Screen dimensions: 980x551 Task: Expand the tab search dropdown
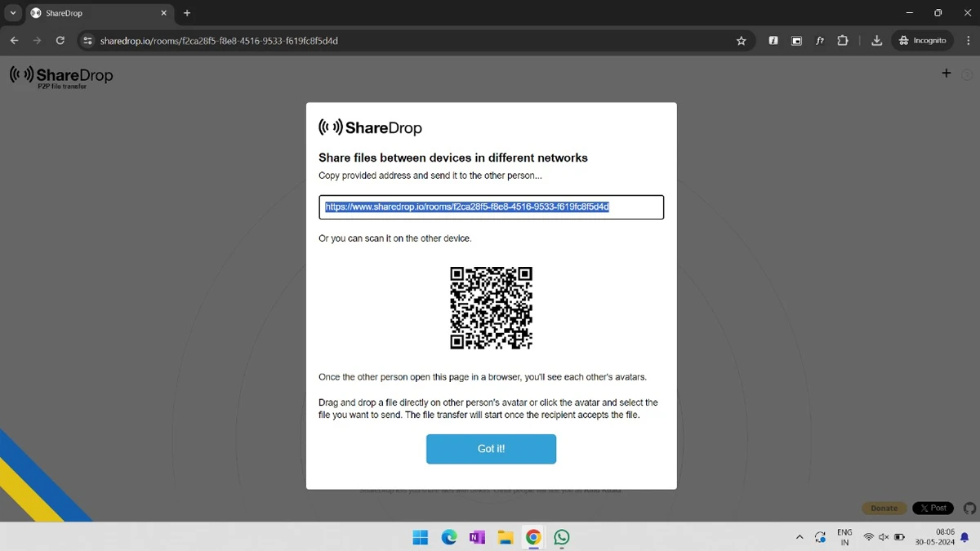click(x=13, y=13)
